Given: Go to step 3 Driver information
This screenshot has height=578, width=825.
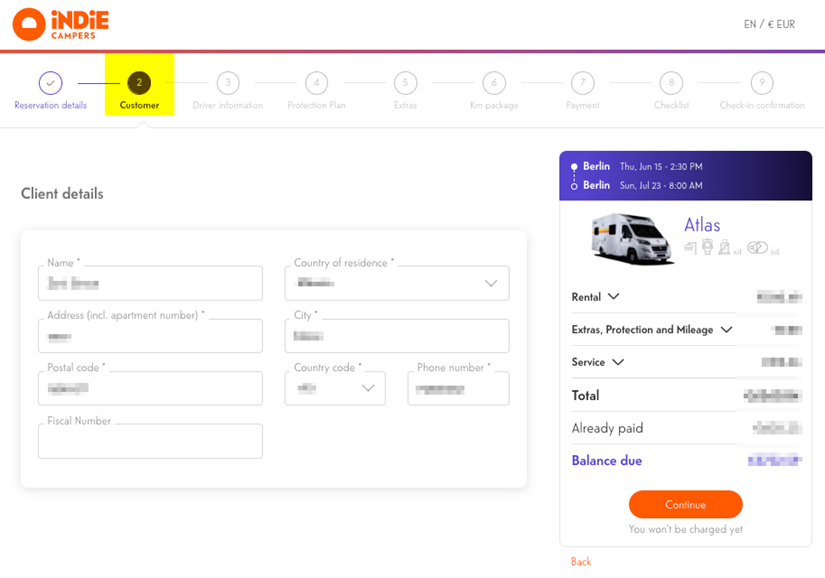Looking at the screenshot, I should point(227,83).
